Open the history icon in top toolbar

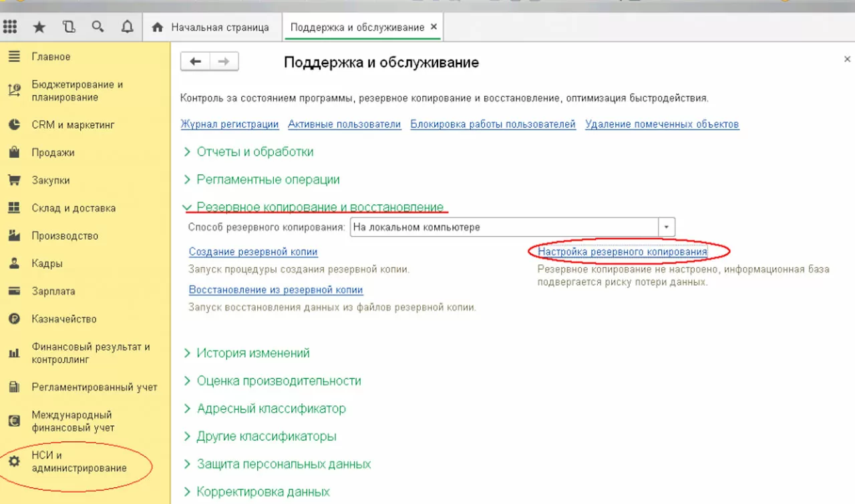point(69,27)
